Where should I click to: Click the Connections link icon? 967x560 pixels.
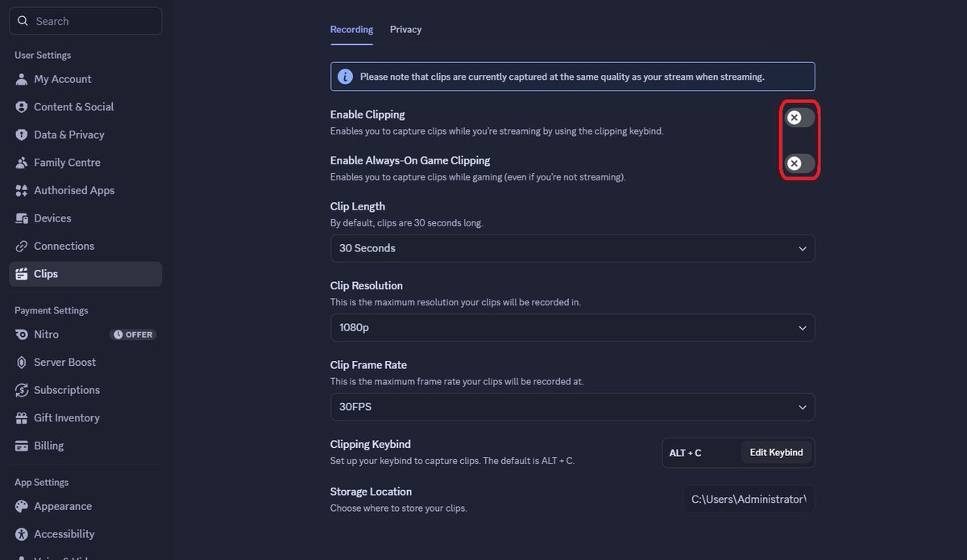pos(22,247)
